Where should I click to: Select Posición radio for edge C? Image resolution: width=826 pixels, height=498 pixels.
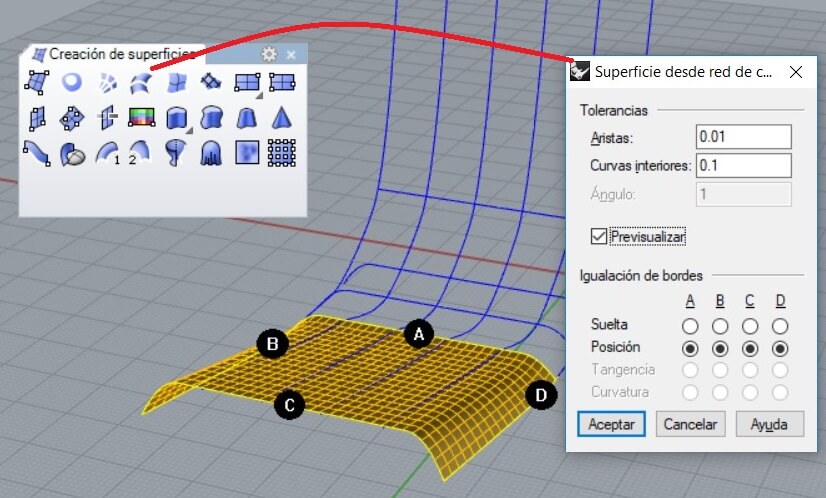click(x=750, y=349)
